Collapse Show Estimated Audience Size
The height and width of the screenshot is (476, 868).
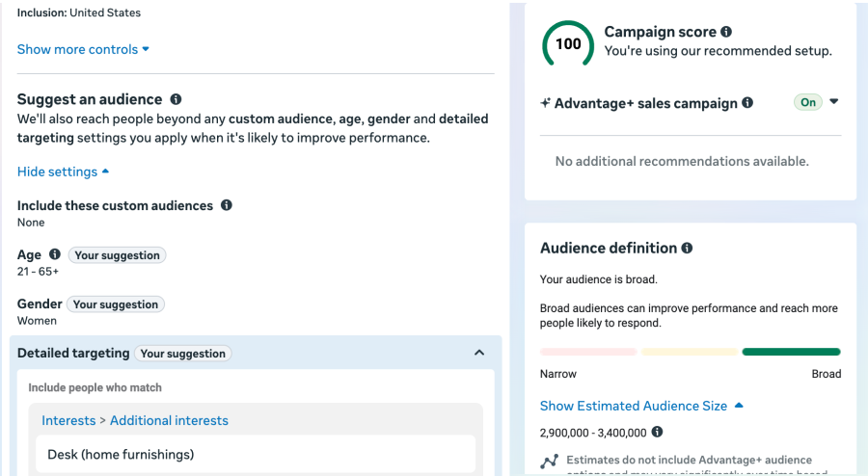pos(641,406)
